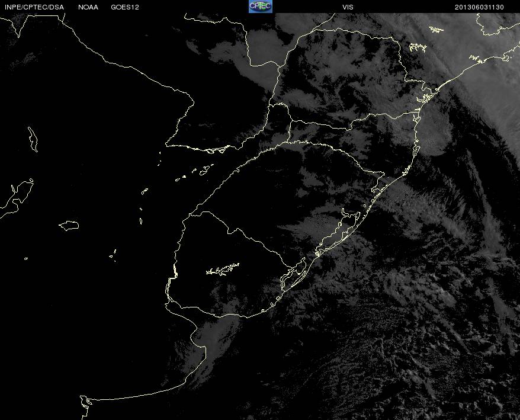Click the CPTEC logo in the header
520x420 pixels.
pyautogui.click(x=261, y=7)
